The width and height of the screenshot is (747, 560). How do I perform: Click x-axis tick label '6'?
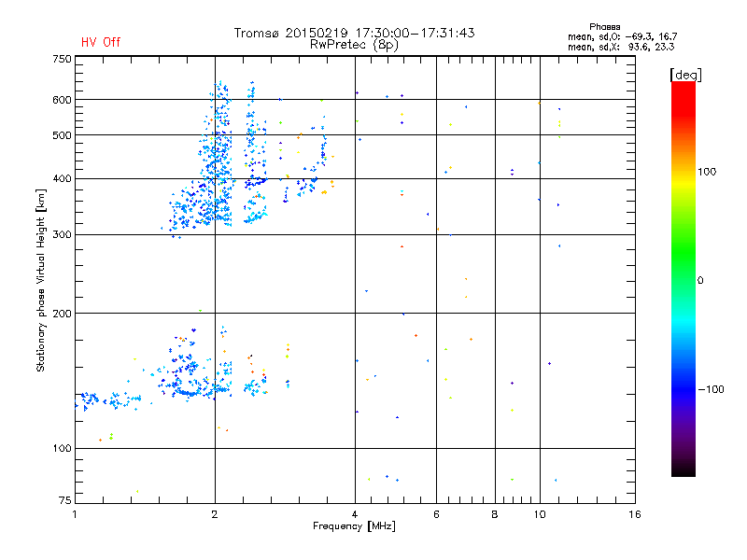click(436, 514)
